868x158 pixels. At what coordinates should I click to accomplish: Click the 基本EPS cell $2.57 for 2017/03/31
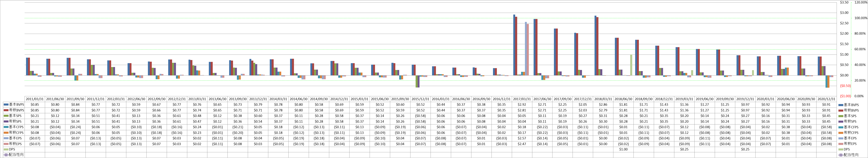click(x=522, y=138)
